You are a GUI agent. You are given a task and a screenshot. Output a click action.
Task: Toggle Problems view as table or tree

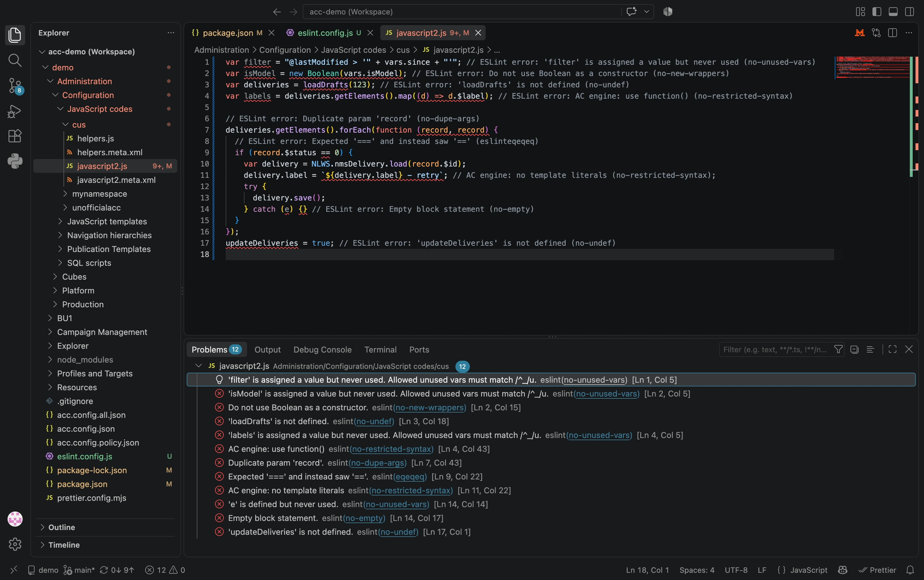pos(870,349)
